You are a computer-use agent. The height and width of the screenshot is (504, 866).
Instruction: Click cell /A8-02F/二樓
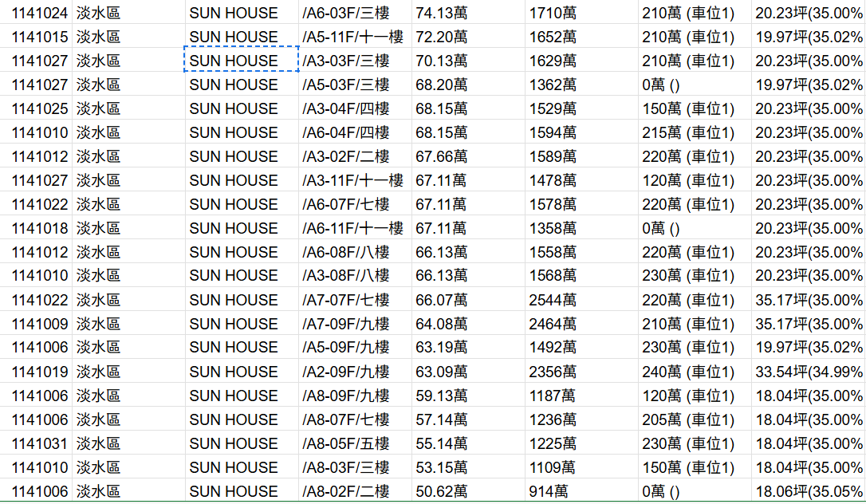coord(355,490)
